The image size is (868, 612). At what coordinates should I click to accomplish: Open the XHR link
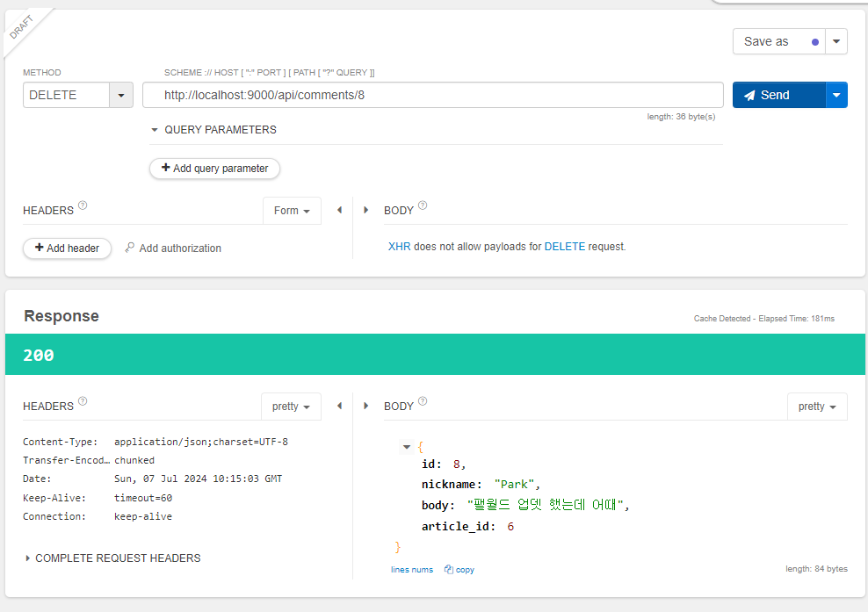(x=399, y=247)
